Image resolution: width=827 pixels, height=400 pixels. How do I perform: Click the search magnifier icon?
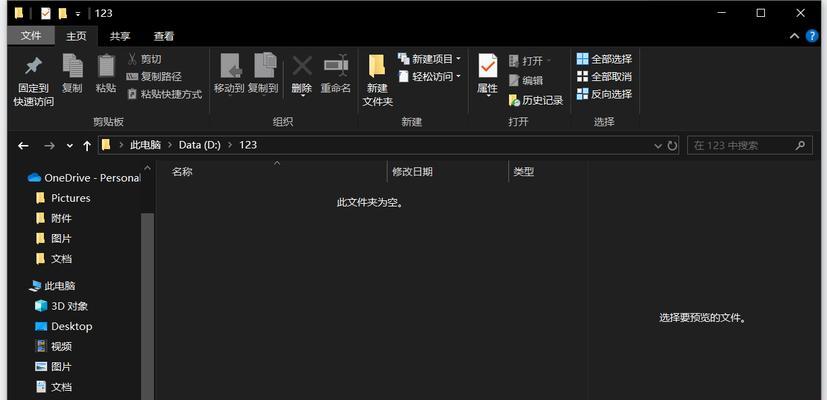pyautogui.click(x=800, y=145)
